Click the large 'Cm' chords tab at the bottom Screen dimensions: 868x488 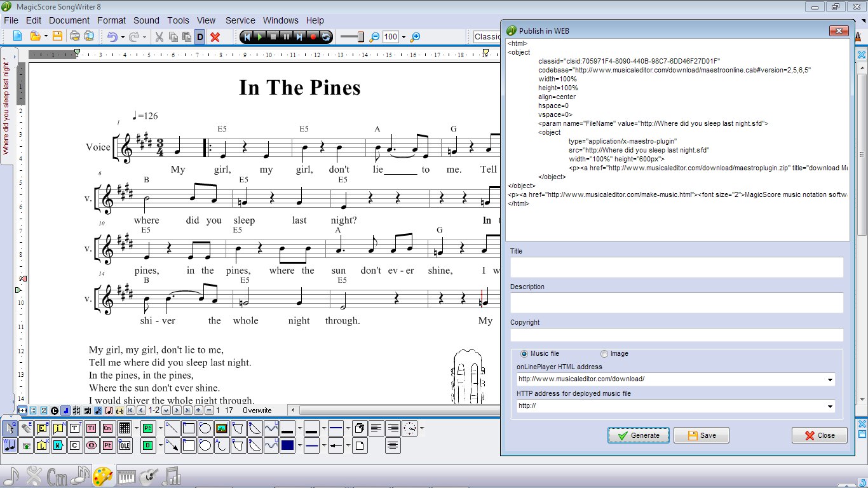57,477
